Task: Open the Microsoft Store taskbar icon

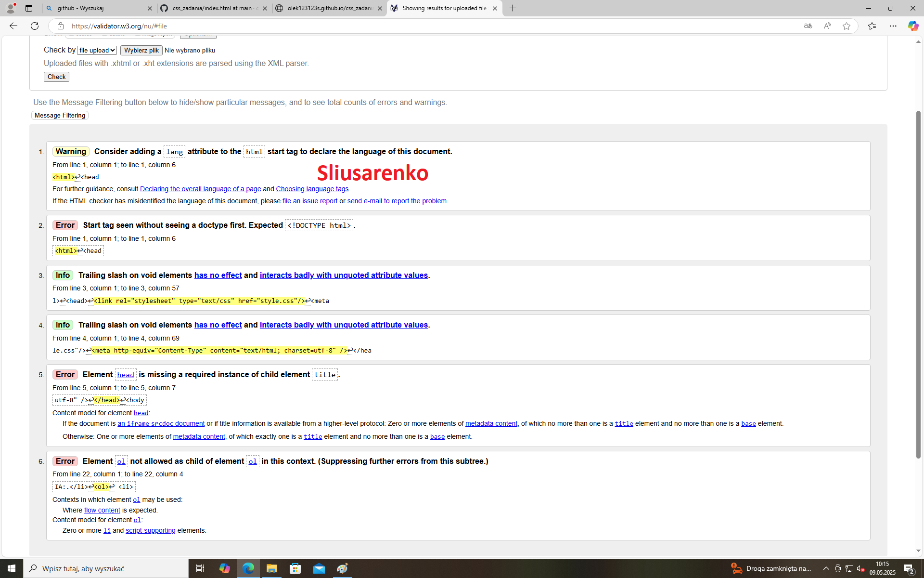Action: [x=295, y=568]
